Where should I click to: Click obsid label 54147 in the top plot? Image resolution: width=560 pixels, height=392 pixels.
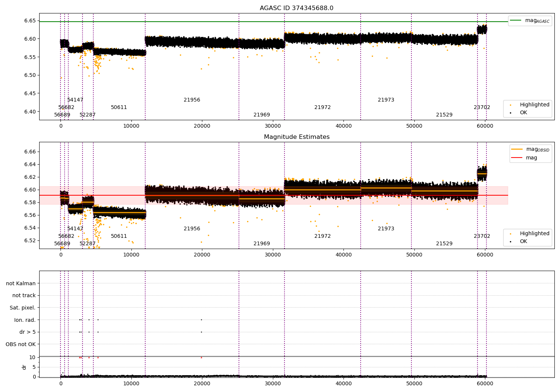[75, 100]
